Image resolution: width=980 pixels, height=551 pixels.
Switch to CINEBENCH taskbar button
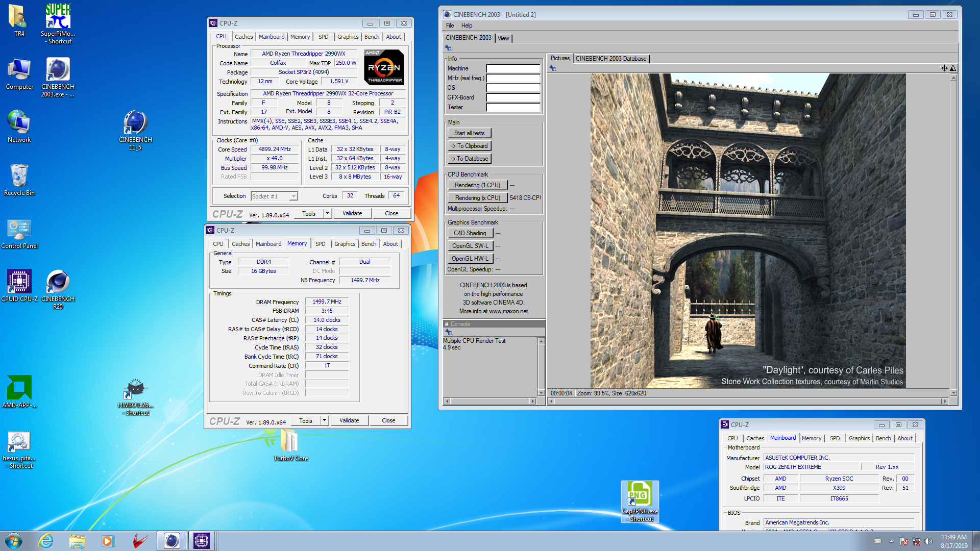(171, 541)
